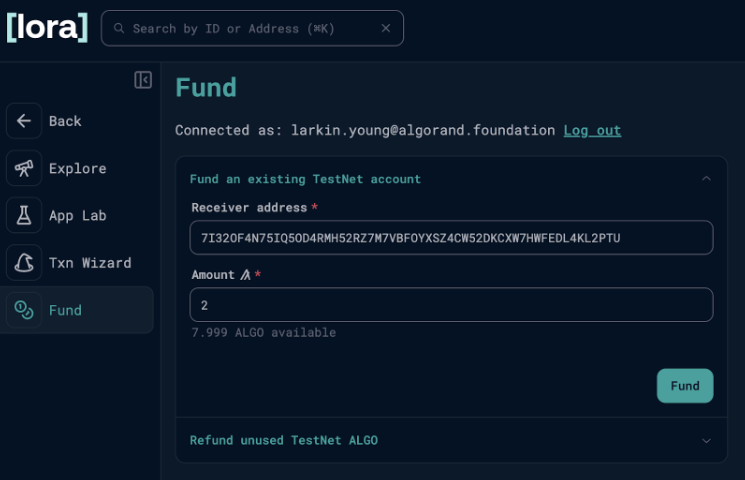
Task: Click the App Lab flask icon
Action: tap(24, 215)
